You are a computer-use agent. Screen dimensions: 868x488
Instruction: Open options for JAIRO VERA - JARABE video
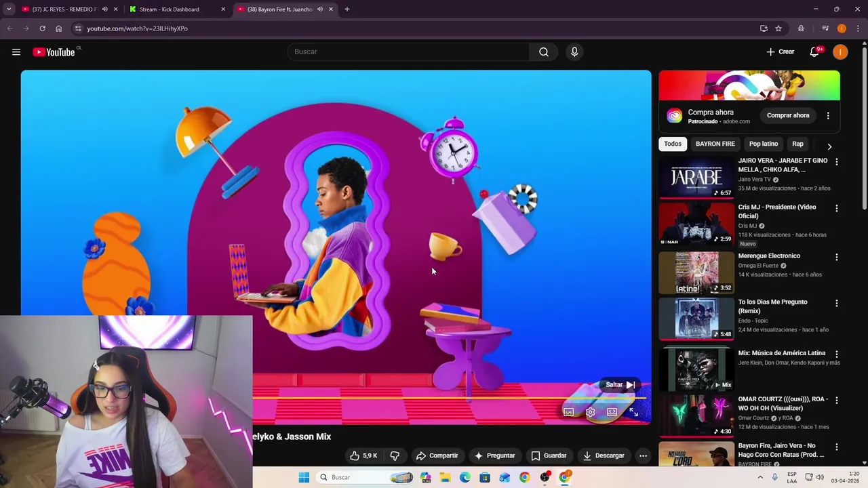pos(836,162)
